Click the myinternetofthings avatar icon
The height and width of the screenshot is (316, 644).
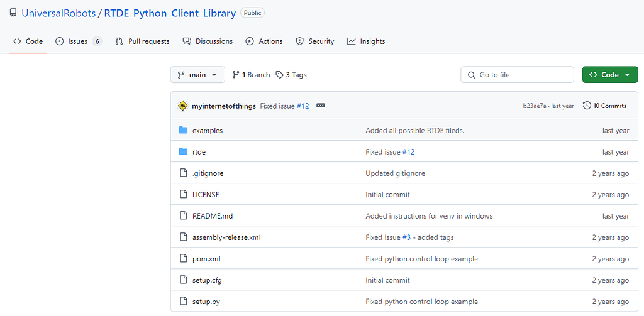[182, 106]
